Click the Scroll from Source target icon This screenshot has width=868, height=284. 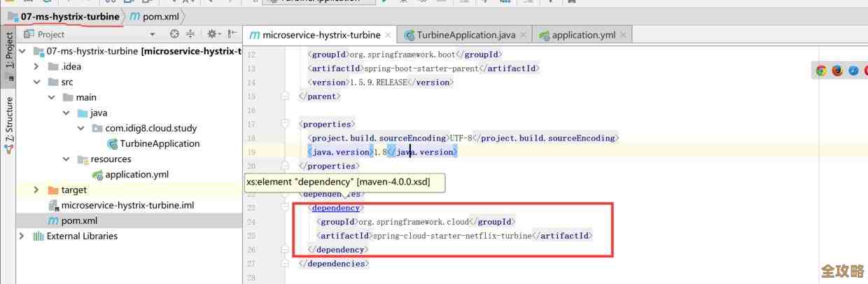pyautogui.click(x=174, y=34)
